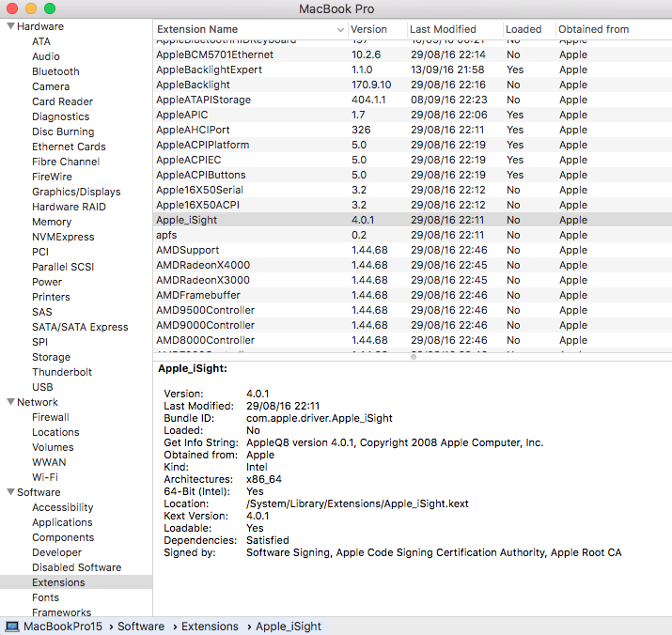
Task: Open Applications under Software
Action: pos(62,522)
